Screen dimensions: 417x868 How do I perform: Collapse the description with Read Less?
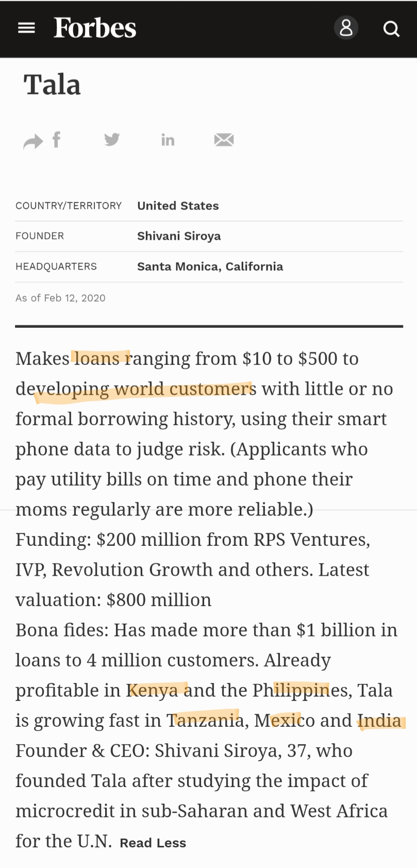pos(153,843)
